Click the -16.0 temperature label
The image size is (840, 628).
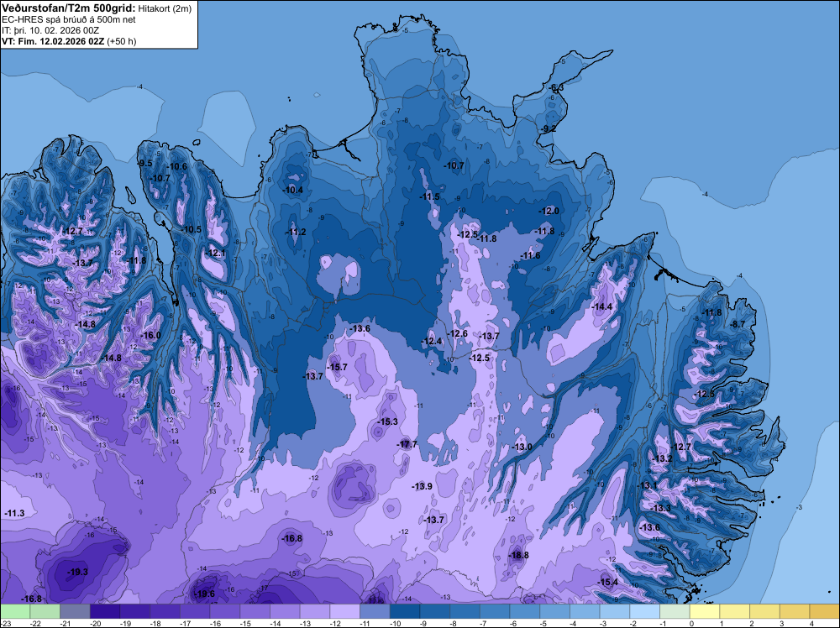150,336
